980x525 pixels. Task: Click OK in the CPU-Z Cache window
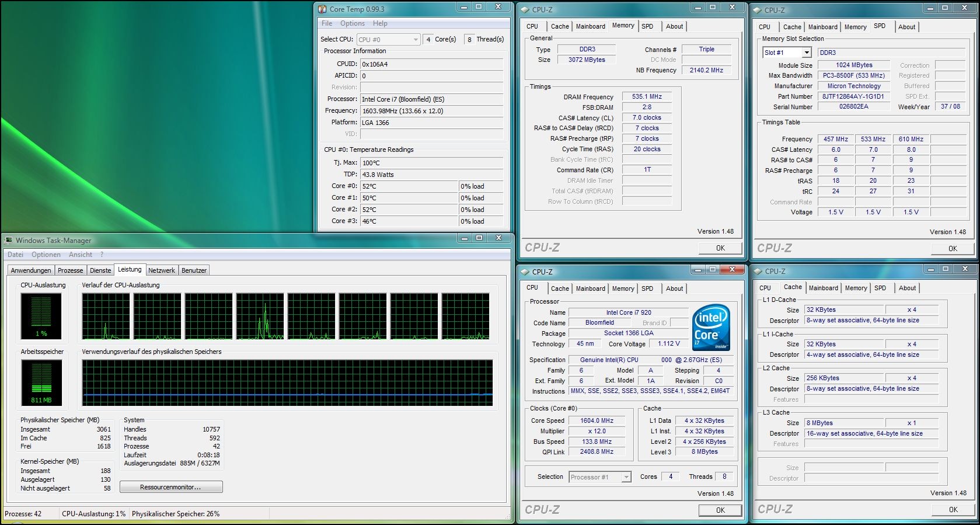(953, 510)
